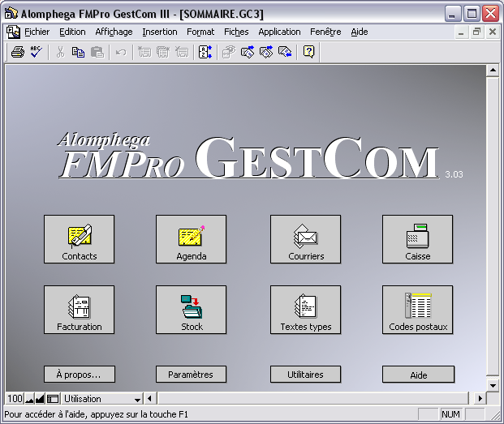
Task: Click the Print toolbar icon
Action: 17,52
